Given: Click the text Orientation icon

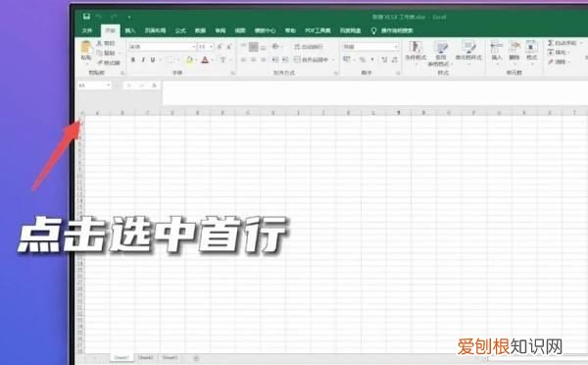Looking at the screenshot, I should (276, 46).
